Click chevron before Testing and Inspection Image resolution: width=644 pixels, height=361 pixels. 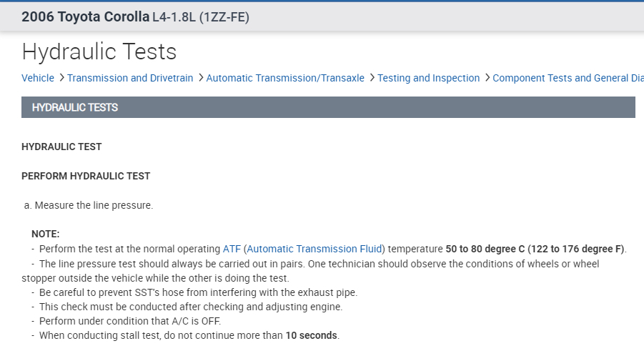[x=372, y=78]
